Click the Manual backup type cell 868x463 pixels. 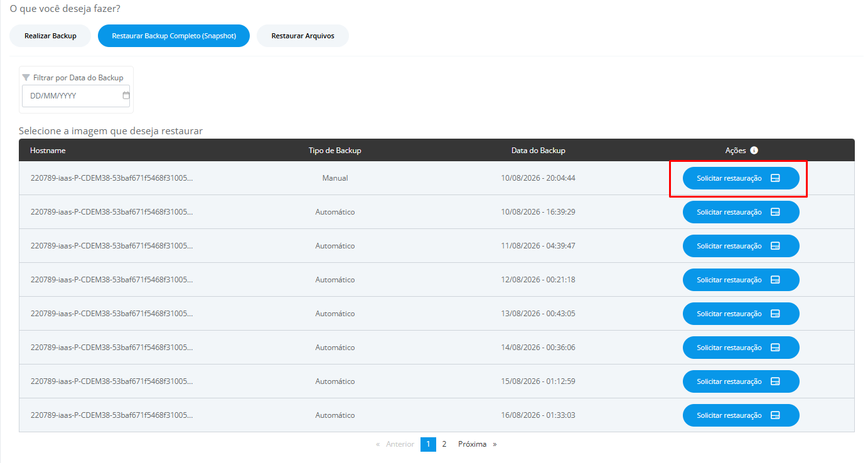[335, 178]
